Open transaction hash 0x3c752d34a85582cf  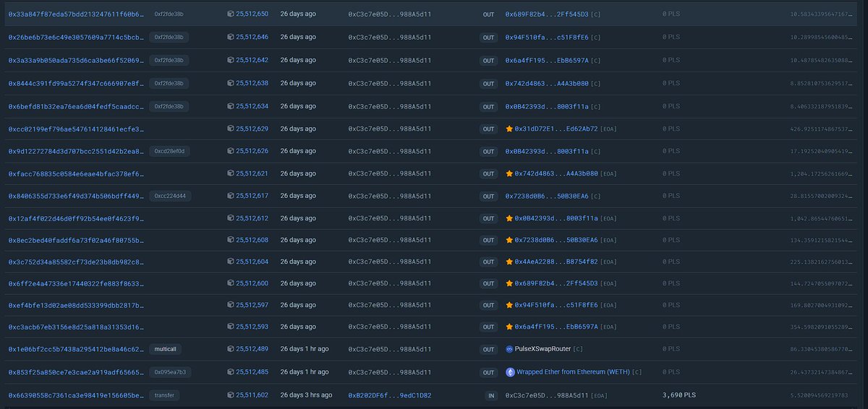[x=76, y=262]
